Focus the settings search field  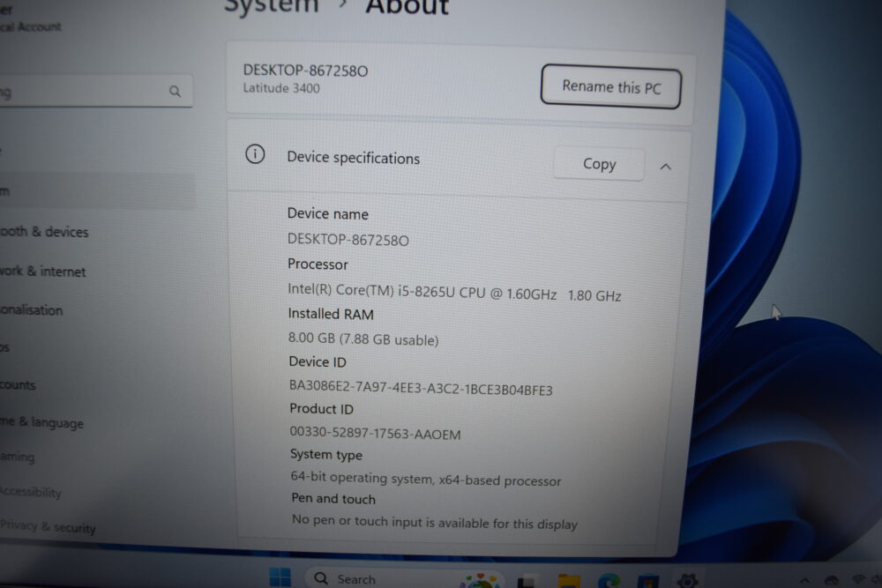[95, 91]
